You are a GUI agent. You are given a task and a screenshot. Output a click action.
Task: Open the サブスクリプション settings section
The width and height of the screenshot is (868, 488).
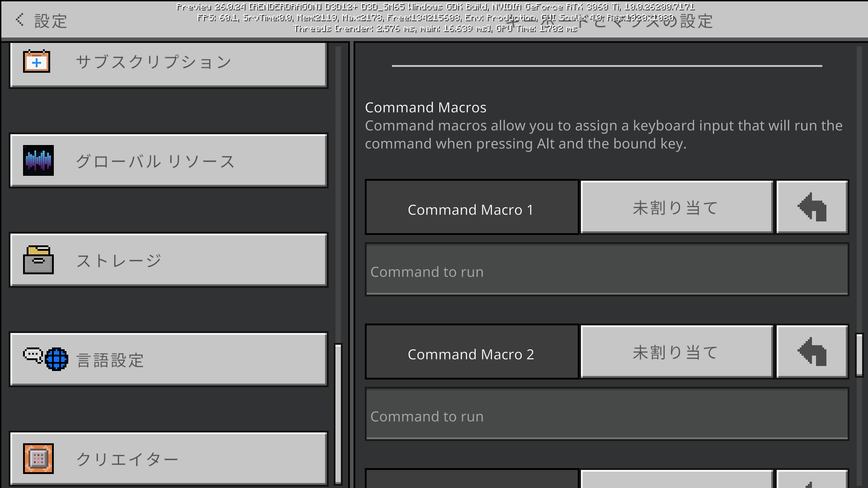167,64
